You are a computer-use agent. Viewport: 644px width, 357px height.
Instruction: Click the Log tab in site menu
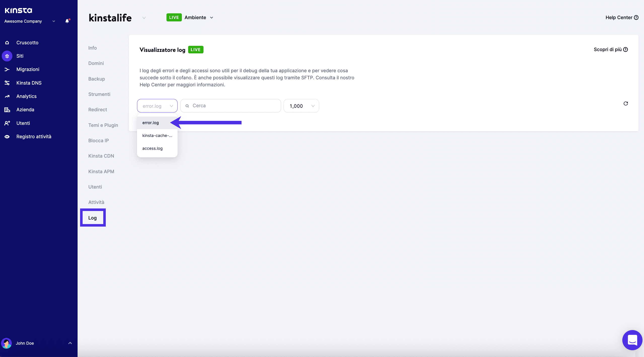click(x=92, y=218)
